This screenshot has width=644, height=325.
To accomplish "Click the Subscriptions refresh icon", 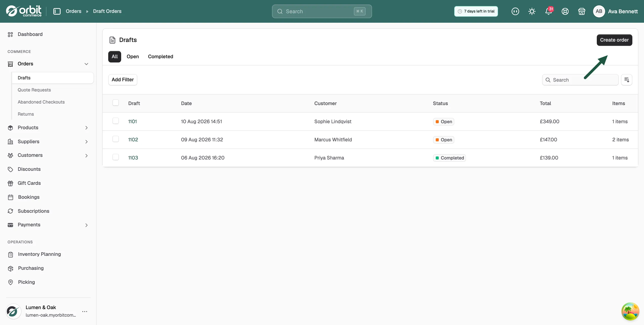I will pos(10,211).
